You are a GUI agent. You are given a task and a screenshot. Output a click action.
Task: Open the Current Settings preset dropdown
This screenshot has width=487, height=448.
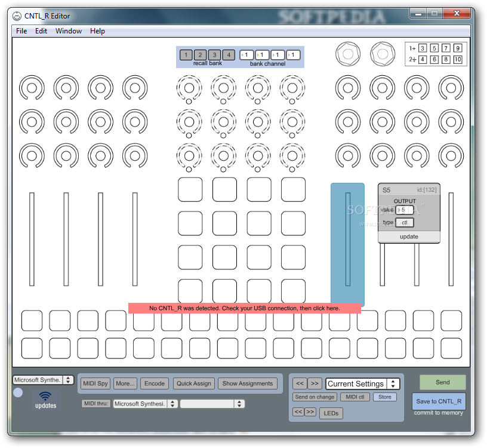coord(362,384)
